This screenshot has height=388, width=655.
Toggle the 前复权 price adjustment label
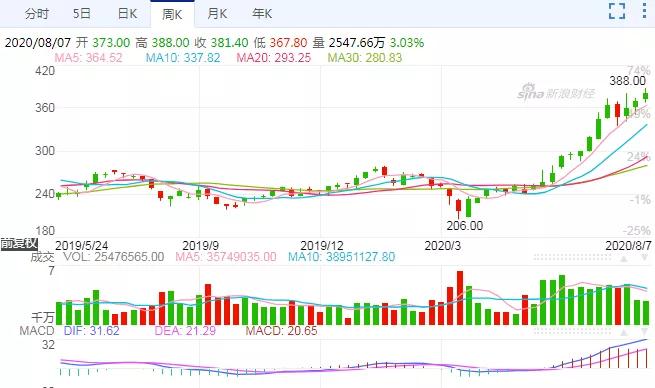pos(19,244)
